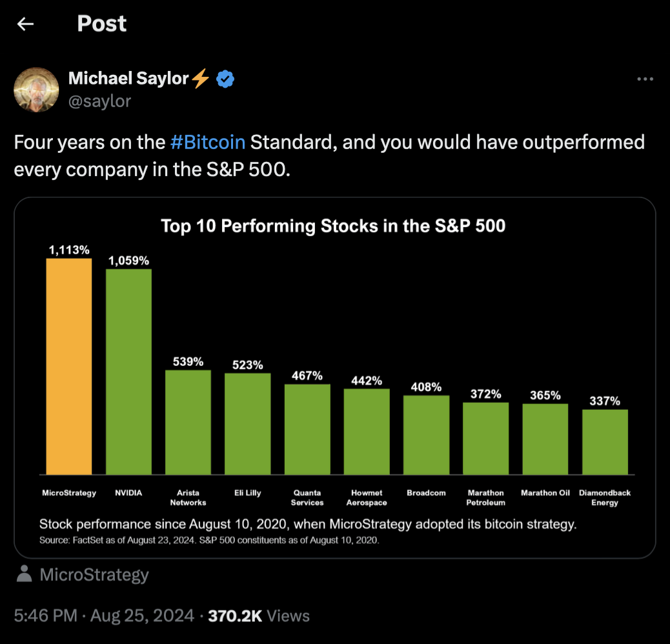The height and width of the screenshot is (644, 670).
Task: Click the Post header title
Action: click(x=101, y=24)
